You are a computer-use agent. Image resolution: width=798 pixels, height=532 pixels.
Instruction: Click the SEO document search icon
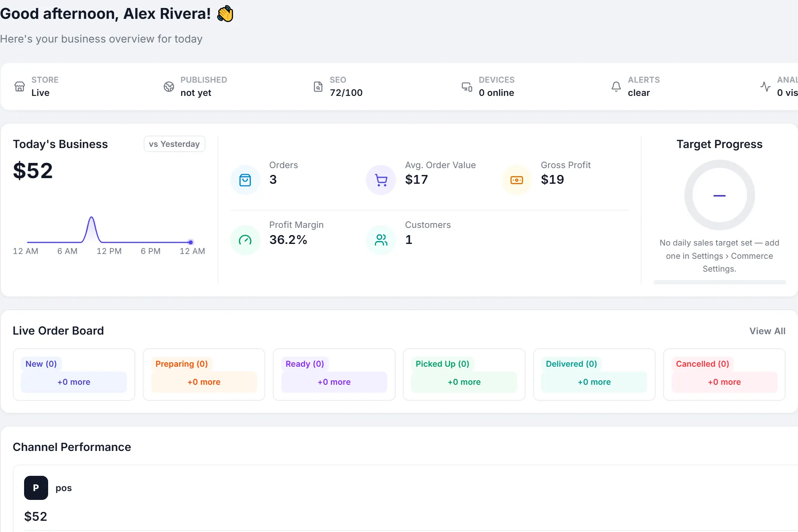pos(318,86)
